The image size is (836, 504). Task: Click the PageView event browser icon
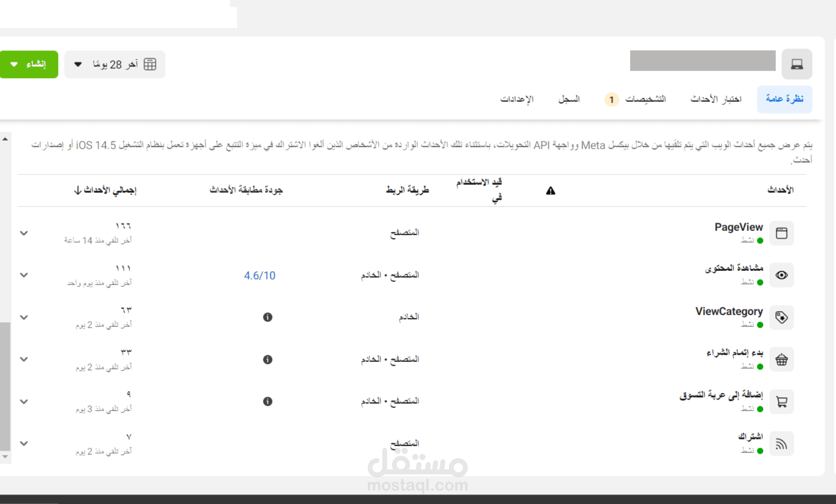pos(781,233)
